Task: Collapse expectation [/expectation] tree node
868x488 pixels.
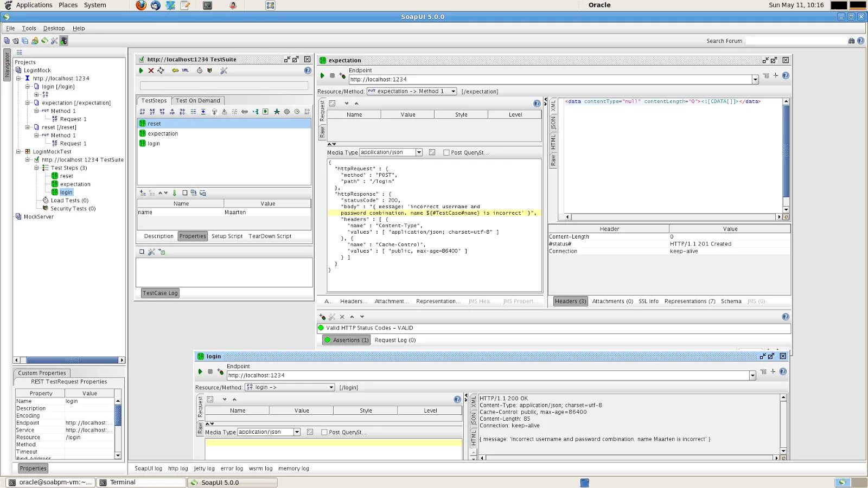Action: (28, 103)
